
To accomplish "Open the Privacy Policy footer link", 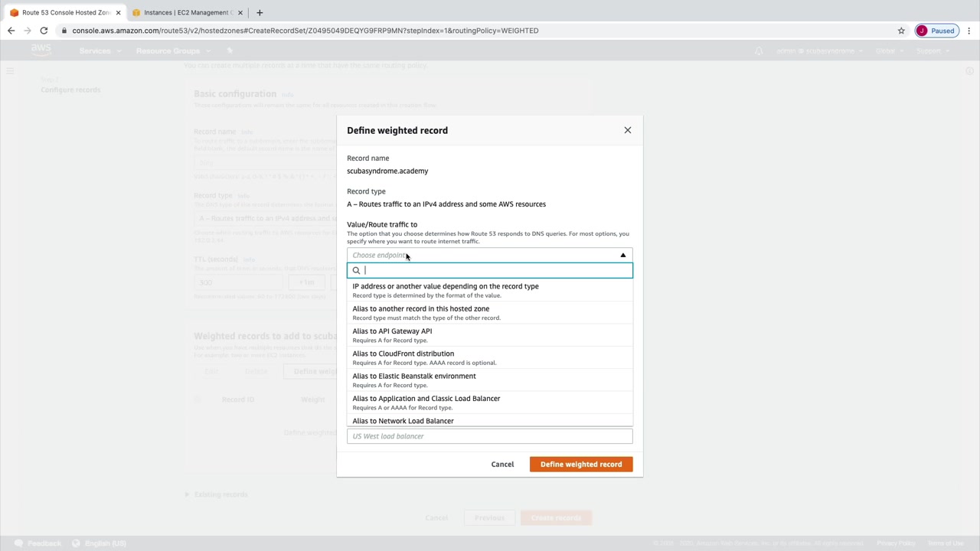I will (x=896, y=543).
